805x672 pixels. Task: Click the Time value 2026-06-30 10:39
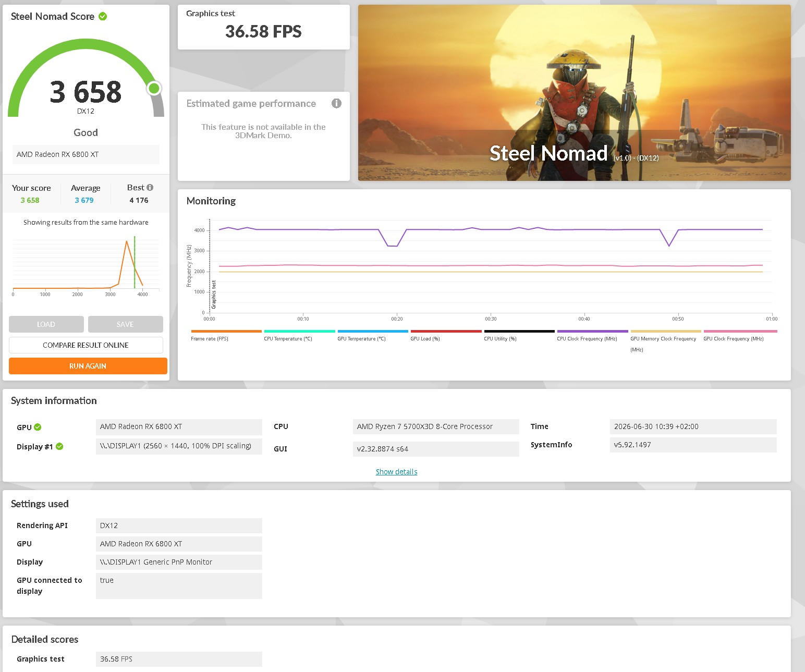pyautogui.click(x=693, y=426)
